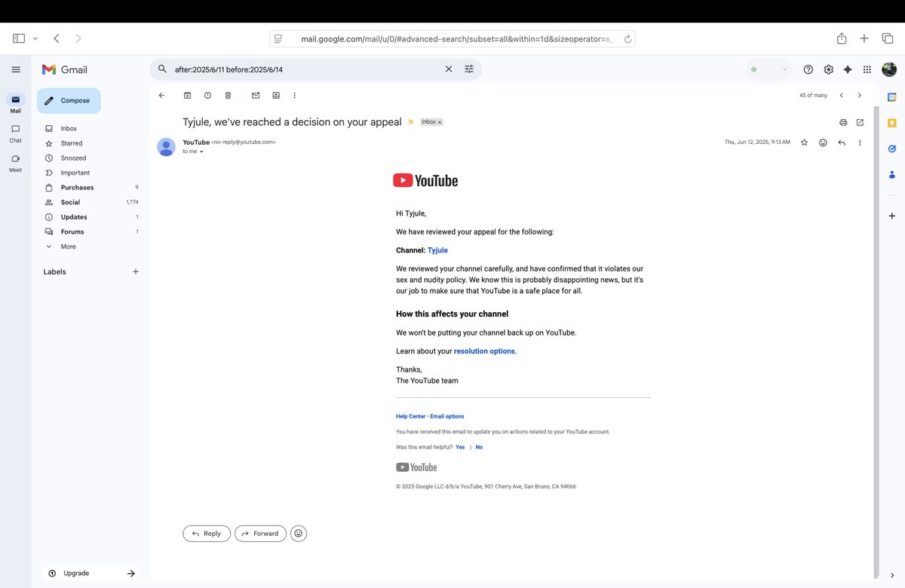Image resolution: width=905 pixels, height=588 pixels.
Task: Click the Forward button
Action: pos(260,534)
